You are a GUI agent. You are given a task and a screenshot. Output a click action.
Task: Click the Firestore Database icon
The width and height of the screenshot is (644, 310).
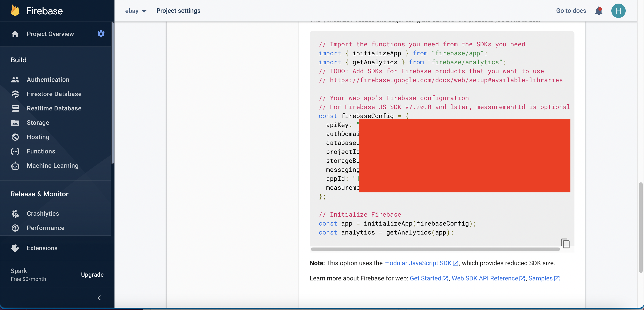click(x=14, y=94)
